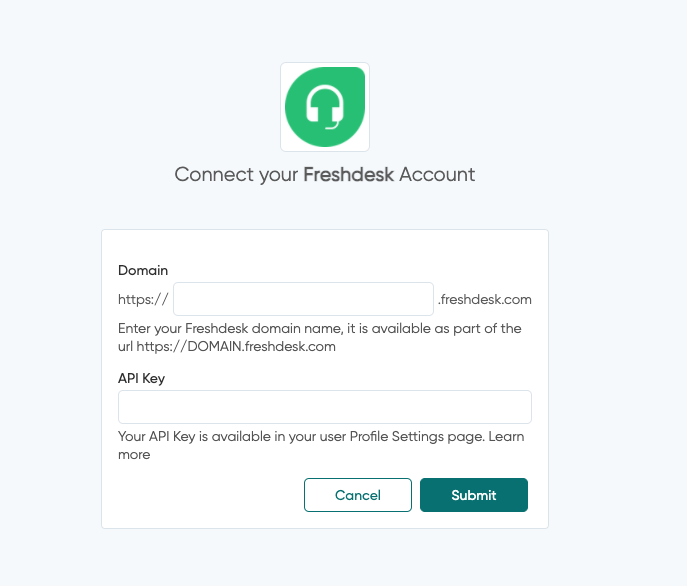Focus the API Key input field
This screenshot has width=687, height=586.
coord(324,407)
